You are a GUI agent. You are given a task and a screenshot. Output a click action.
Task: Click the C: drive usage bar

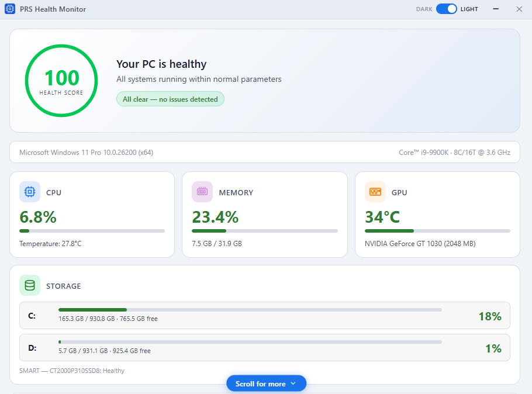[250, 310]
